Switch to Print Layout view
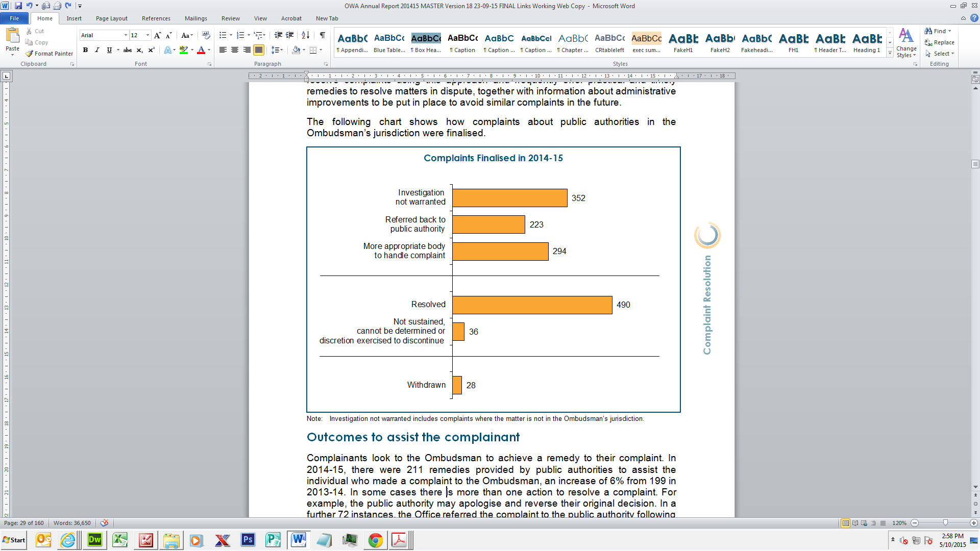Image resolution: width=980 pixels, height=551 pixels. coord(846,523)
